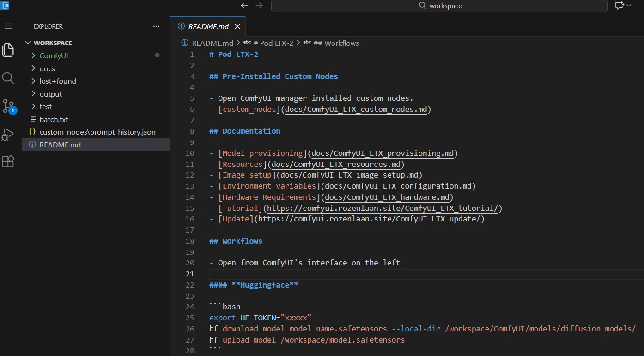Viewport: 644px width, 356px height.
Task: Open the Extensions view icon
Action: pyautogui.click(x=8, y=161)
